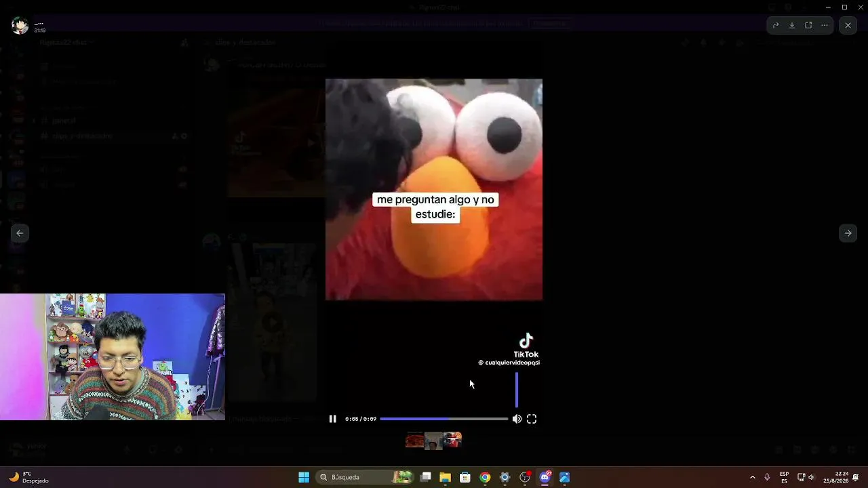This screenshot has width=868, height=488.
Task: Expand the hidden system tray icons
Action: [752, 477]
